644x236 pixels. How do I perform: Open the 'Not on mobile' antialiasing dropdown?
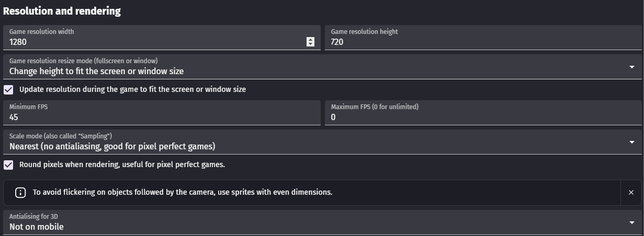[322, 222]
